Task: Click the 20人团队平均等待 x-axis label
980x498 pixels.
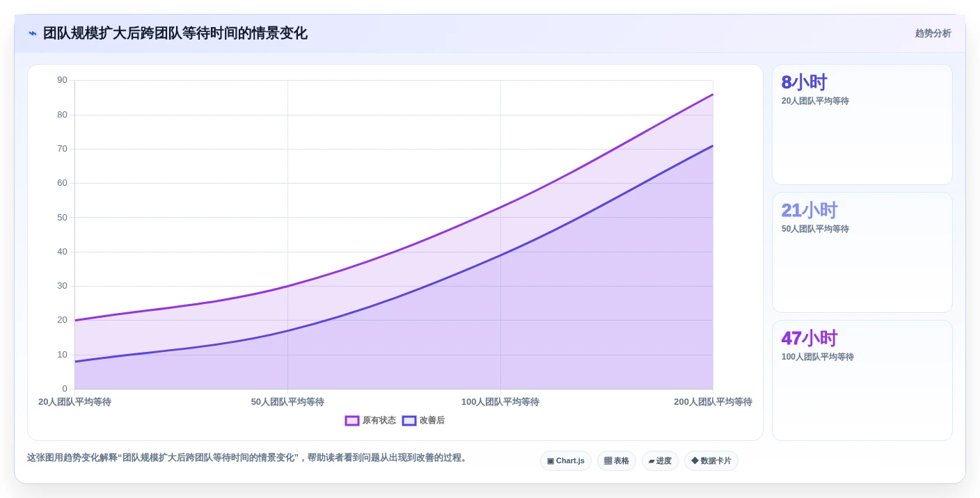Action: click(x=74, y=402)
